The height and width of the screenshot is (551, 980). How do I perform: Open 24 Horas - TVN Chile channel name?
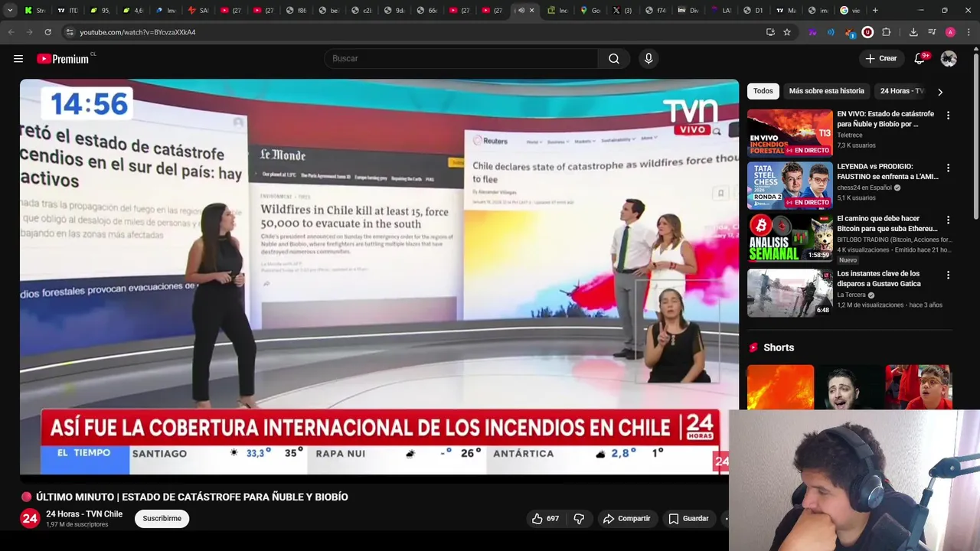[x=84, y=514]
